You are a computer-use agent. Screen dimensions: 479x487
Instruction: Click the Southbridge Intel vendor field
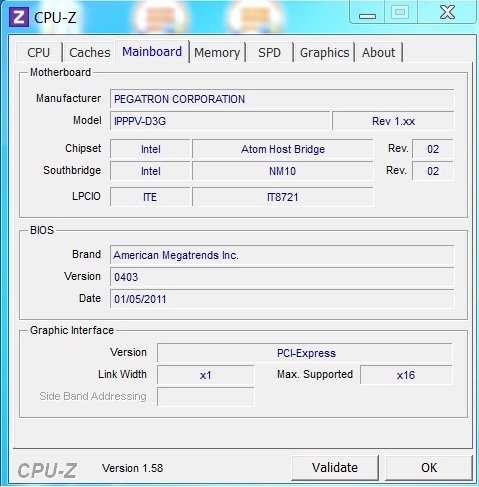pos(150,171)
